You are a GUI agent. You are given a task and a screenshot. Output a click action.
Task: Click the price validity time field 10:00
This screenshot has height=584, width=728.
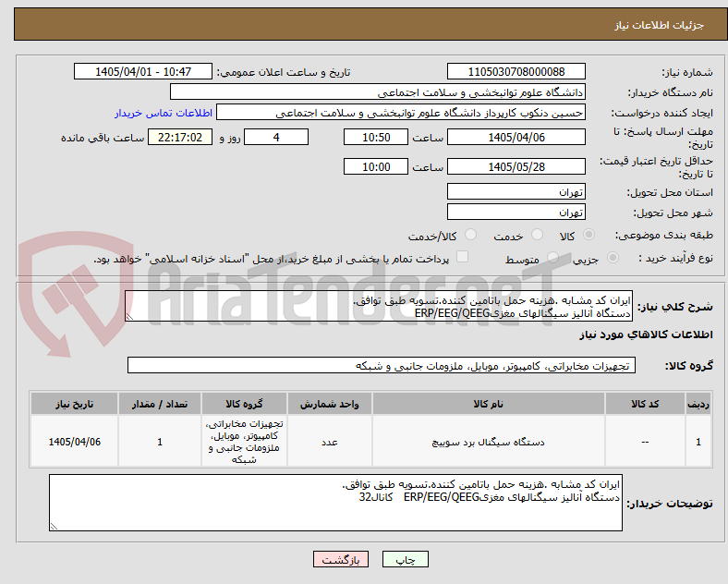376,166
